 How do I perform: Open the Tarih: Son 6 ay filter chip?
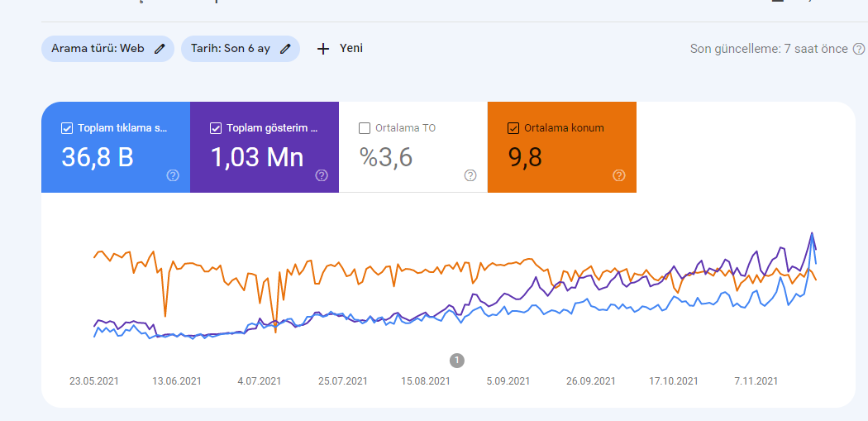tap(241, 49)
